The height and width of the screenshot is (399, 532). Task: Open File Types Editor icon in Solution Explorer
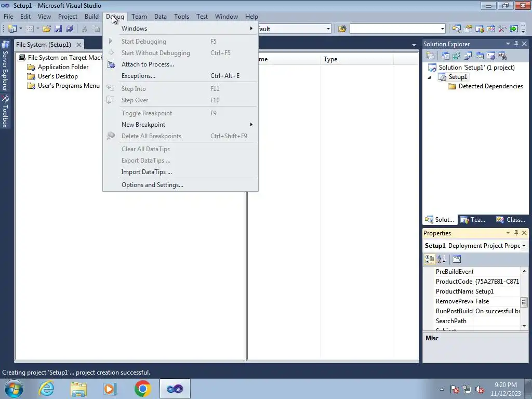pos(468,56)
